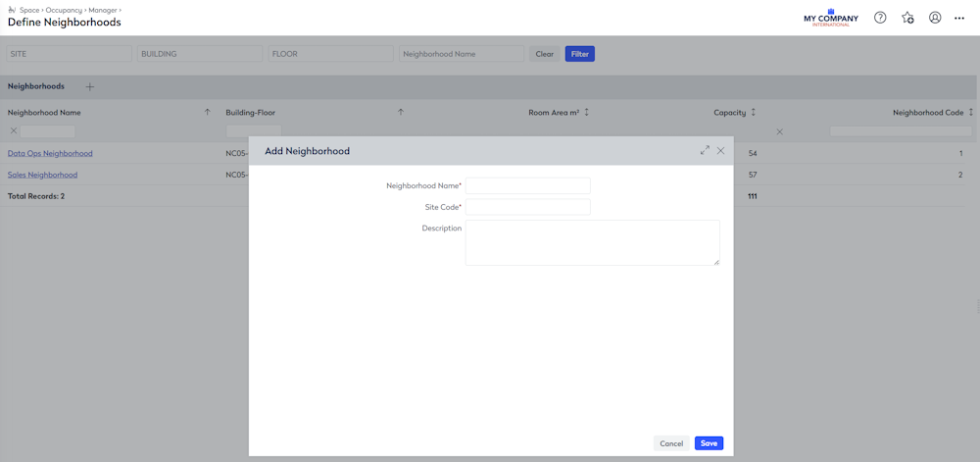980x462 pixels.
Task: Close the Add Neighborhood dialog
Action: point(720,151)
